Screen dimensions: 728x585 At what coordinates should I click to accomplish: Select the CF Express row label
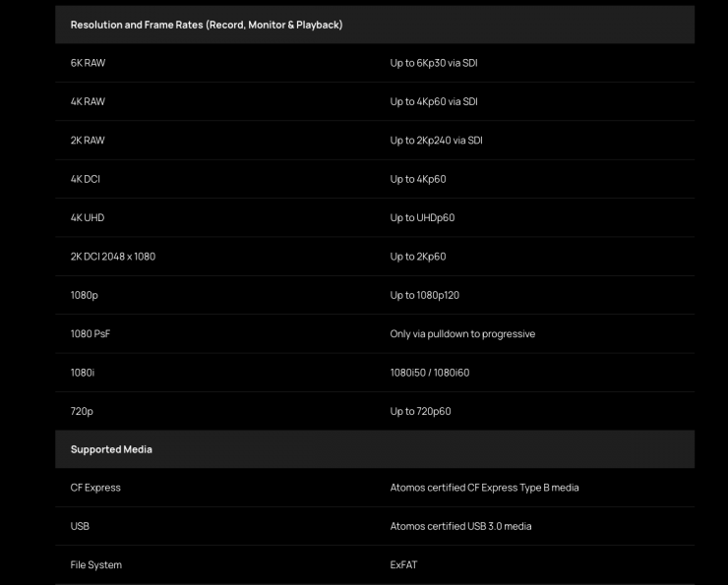[x=95, y=488]
